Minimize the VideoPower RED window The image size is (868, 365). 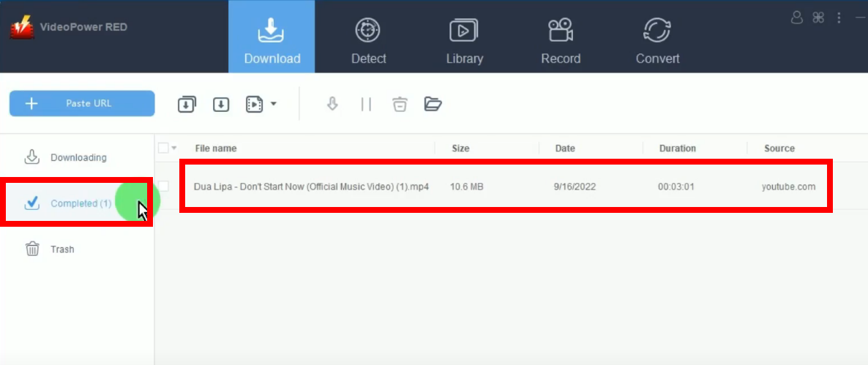[x=860, y=18]
